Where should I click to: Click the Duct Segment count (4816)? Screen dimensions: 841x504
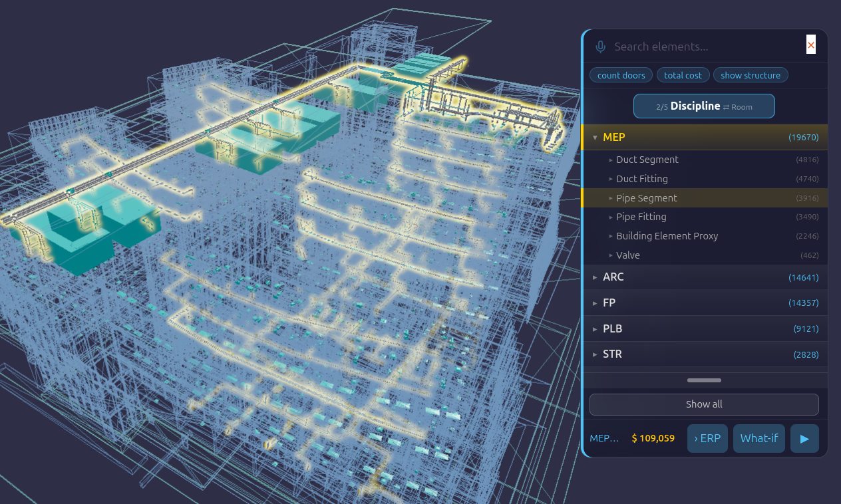click(808, 160)
